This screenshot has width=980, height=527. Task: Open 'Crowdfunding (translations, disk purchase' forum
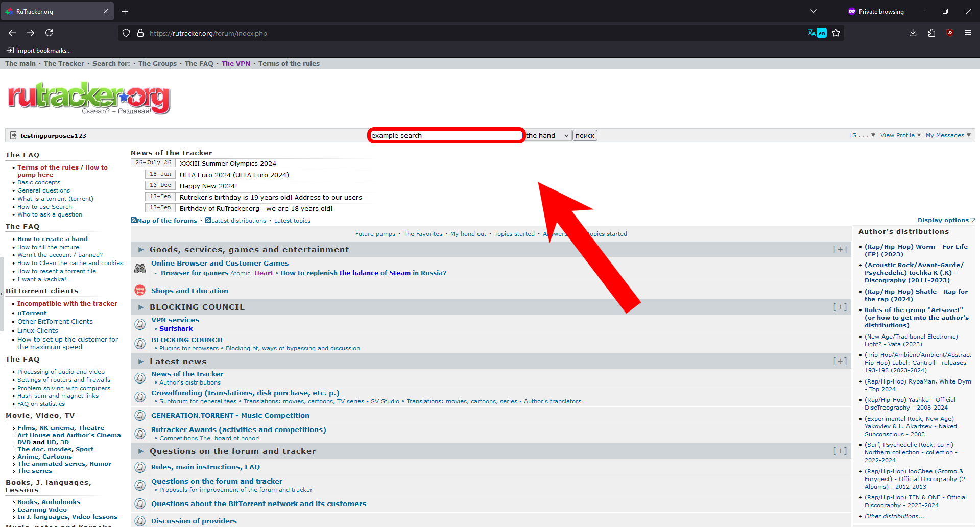point(245,393)
